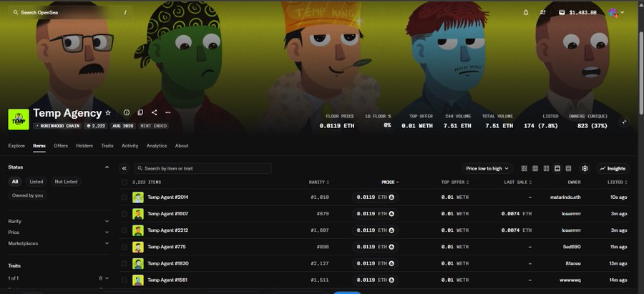Select the compact list view icon

(568, 168)
